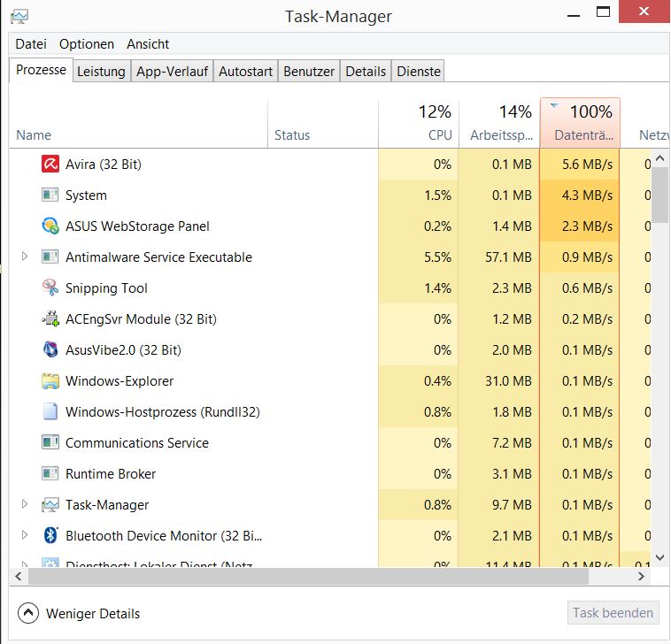This screenshot has height=644, width=671.
Task: Expand the Task-Manager process group
Action: click(25, 504)
